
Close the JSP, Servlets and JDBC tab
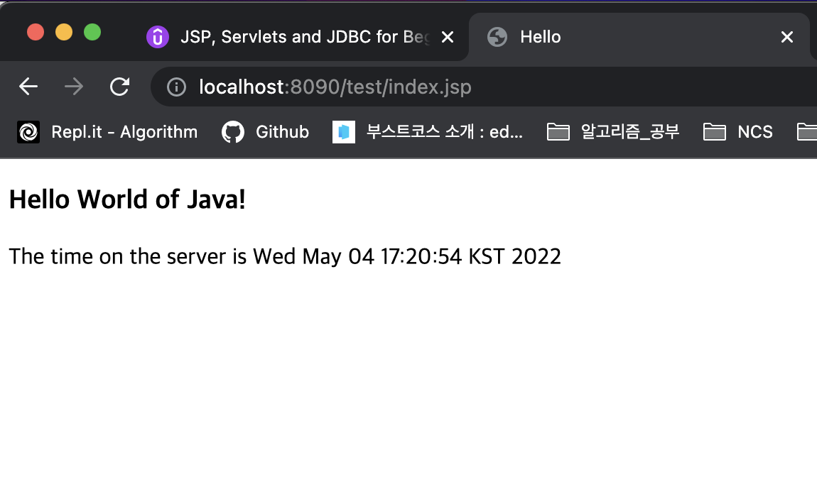(x=447, y=36)
